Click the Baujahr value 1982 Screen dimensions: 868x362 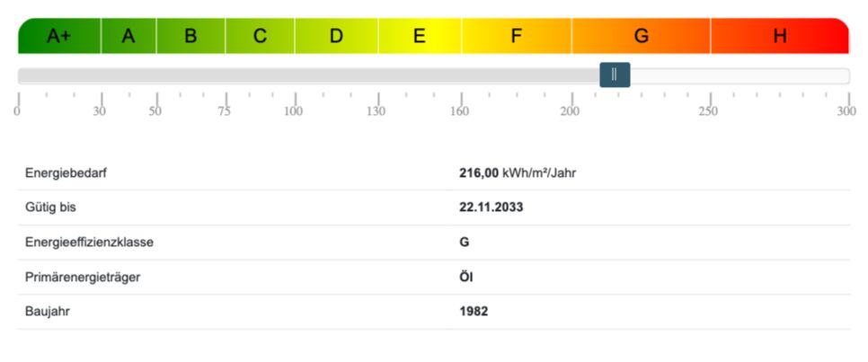pyautogui.click(x=474, y=312)
